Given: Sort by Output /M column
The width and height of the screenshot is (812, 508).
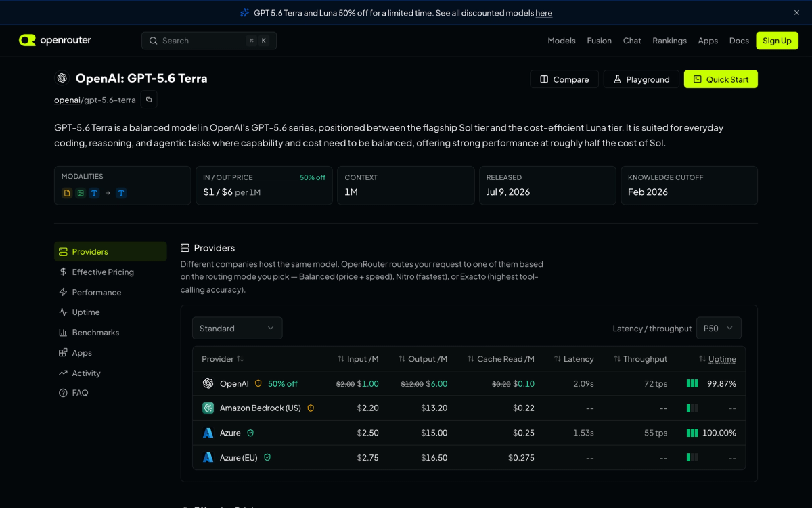Looking at the screenshot, I should click(423, 359).
